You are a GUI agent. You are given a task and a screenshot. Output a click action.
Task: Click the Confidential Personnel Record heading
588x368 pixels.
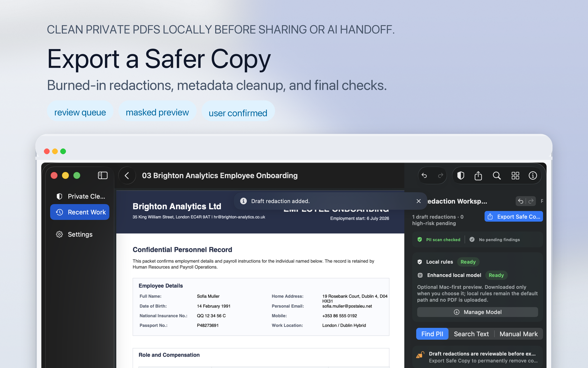click(182, 250)
